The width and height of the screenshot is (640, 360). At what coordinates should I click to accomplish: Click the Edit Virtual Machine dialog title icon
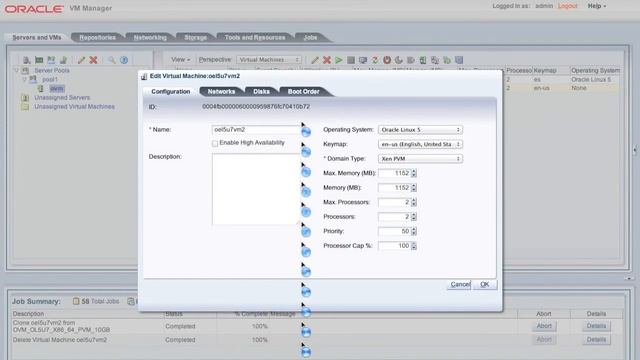pos(144,76)
